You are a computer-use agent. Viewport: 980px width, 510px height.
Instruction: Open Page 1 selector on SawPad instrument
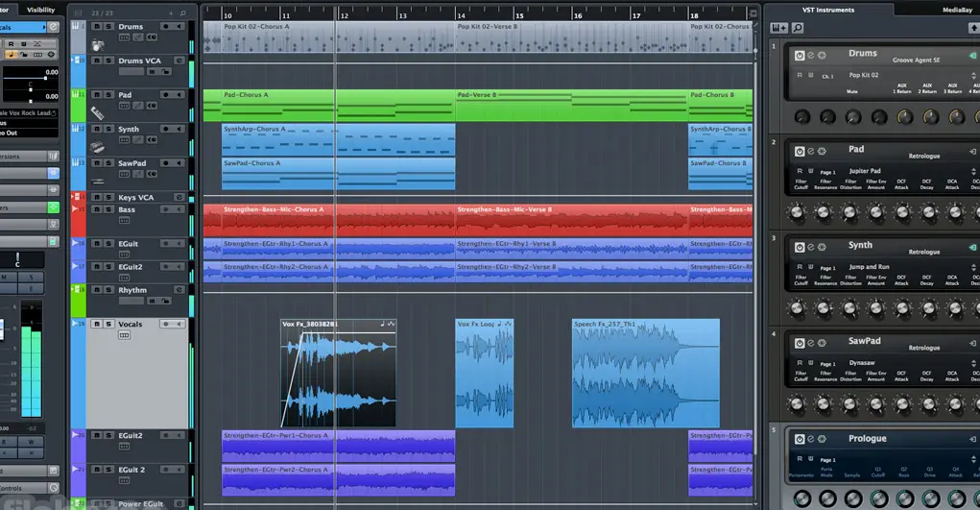click(x=827, y=364)
